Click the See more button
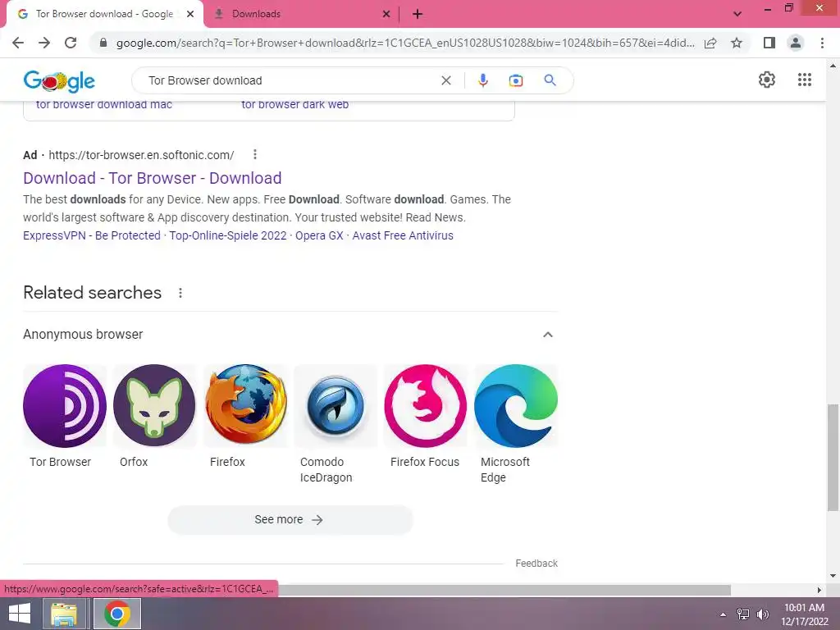The width and height of the screenshot is (840, 630). (290, 519)
